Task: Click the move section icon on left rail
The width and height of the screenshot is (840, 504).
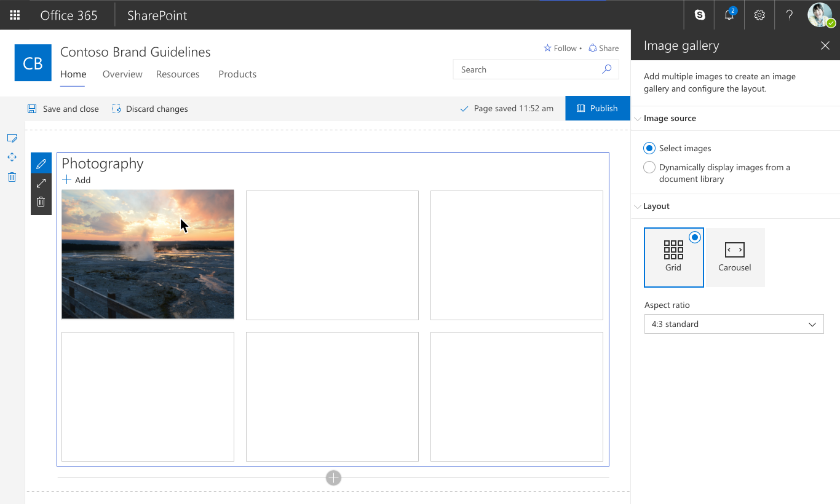Action: [x=12, y=157]
